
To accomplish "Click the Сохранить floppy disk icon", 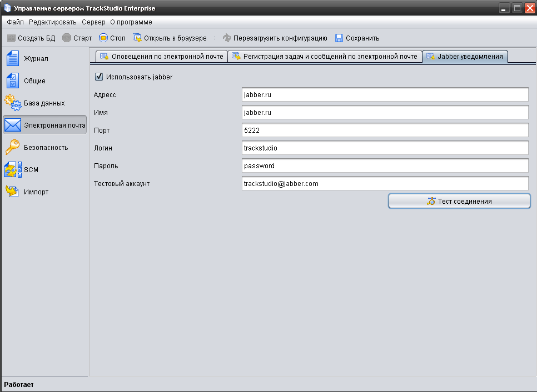I will point(339,38).
